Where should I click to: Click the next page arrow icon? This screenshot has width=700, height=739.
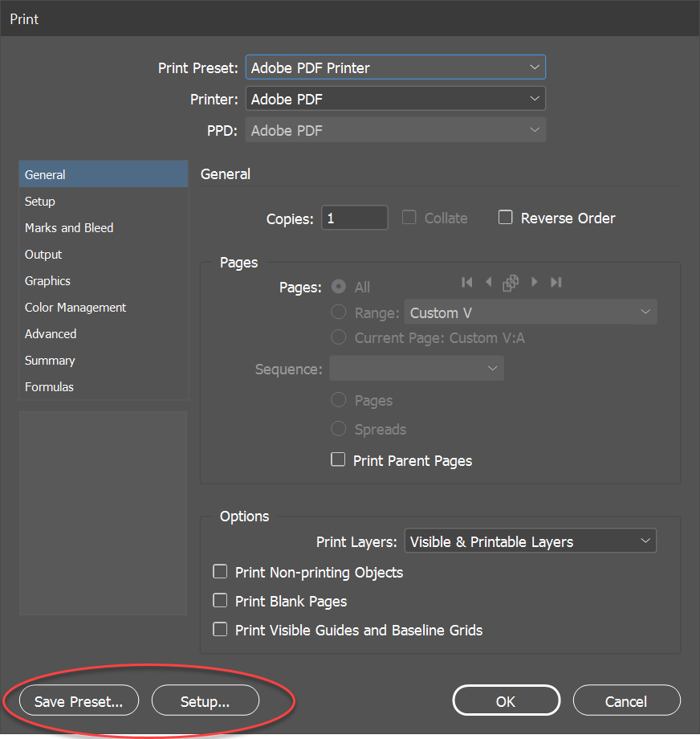click(534, 282)
